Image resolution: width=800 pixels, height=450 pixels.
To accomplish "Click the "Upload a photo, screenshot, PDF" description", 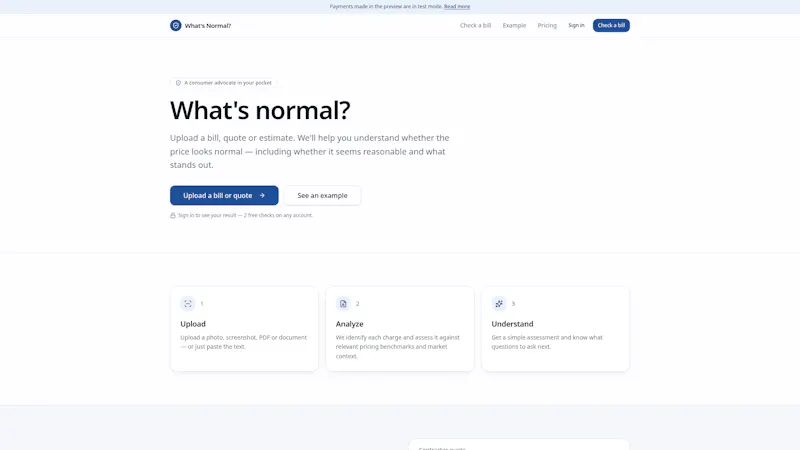I will pos(243,342).
